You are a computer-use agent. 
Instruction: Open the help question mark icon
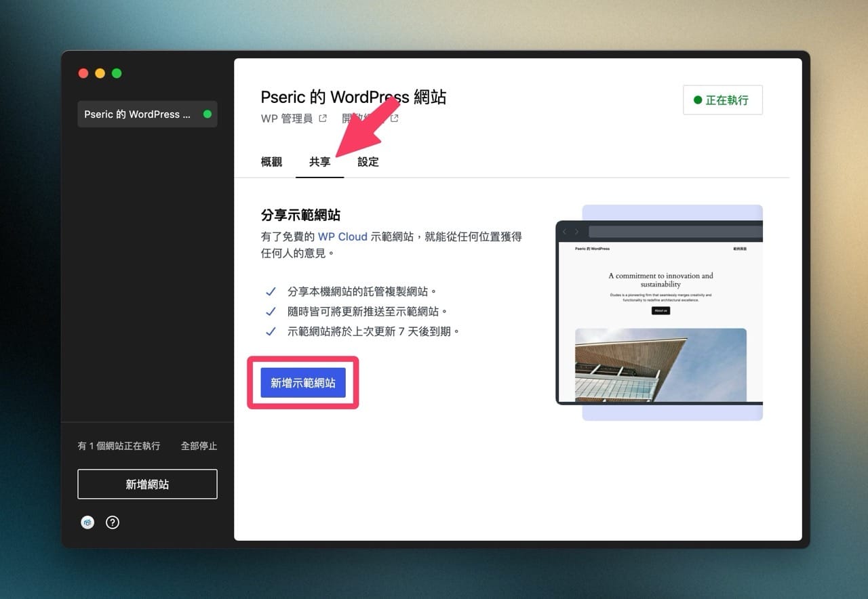click(113, 522)
